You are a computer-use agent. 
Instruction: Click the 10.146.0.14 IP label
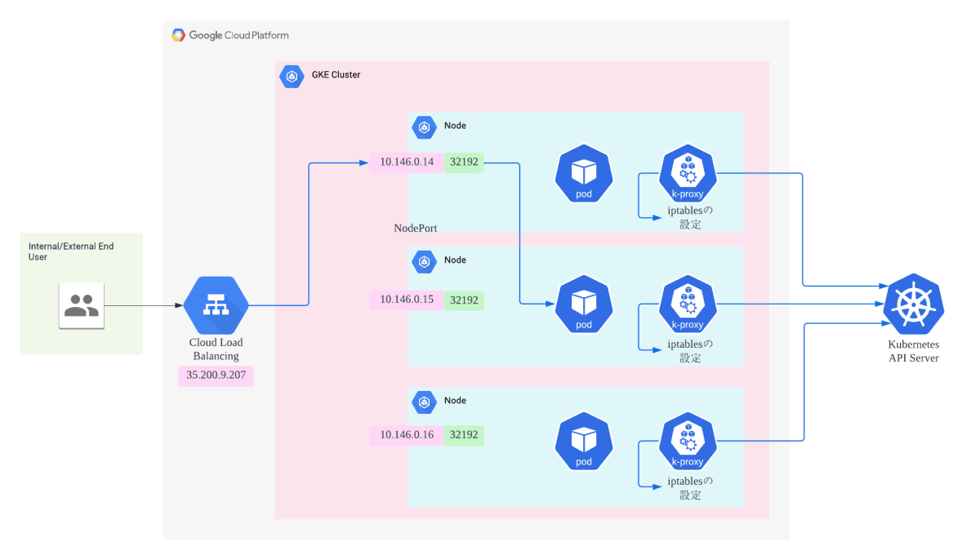pos(406,162)
